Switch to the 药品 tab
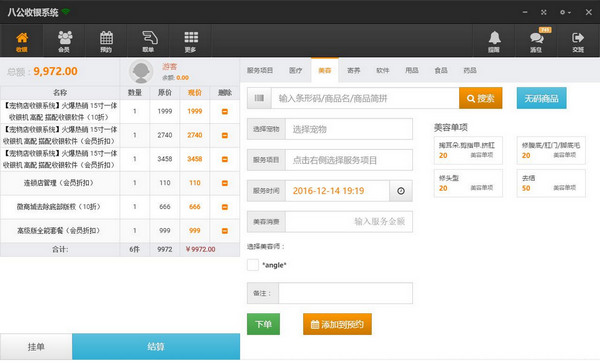This screenshot has height=363, width=600. 470,70
